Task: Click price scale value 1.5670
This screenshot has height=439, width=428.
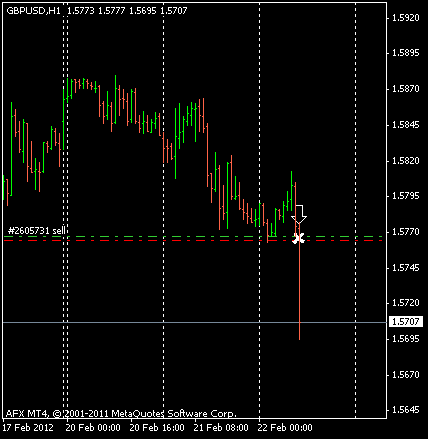Action: (406, 375)
